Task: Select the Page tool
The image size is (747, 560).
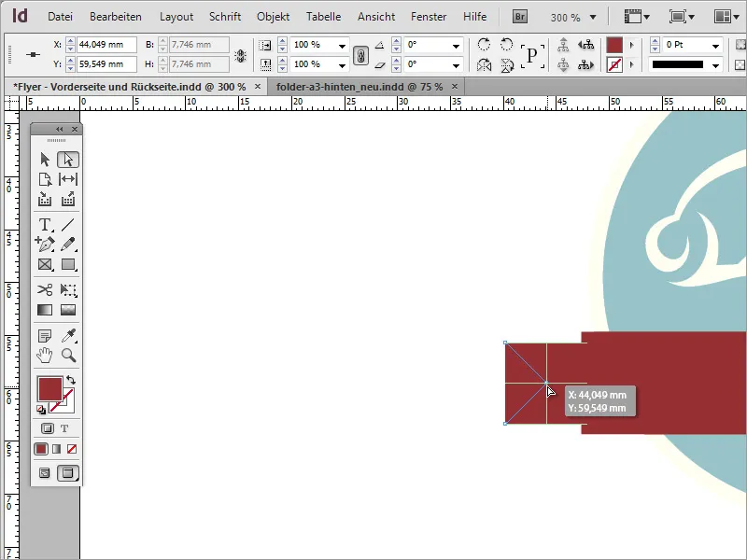Action: (x=45, y=179)
